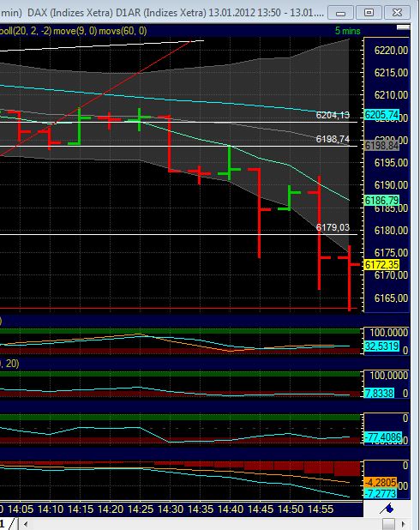This screenshot has width=420, height=530.
Task: Click the 6204,13 horizontal line label
Action: coord(333,115)
